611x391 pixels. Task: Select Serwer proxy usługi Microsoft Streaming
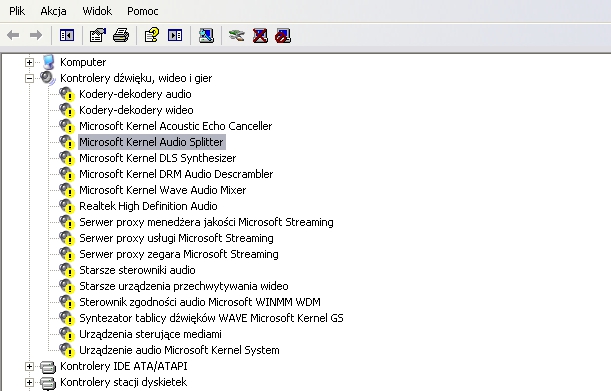[x=176, y=238]
